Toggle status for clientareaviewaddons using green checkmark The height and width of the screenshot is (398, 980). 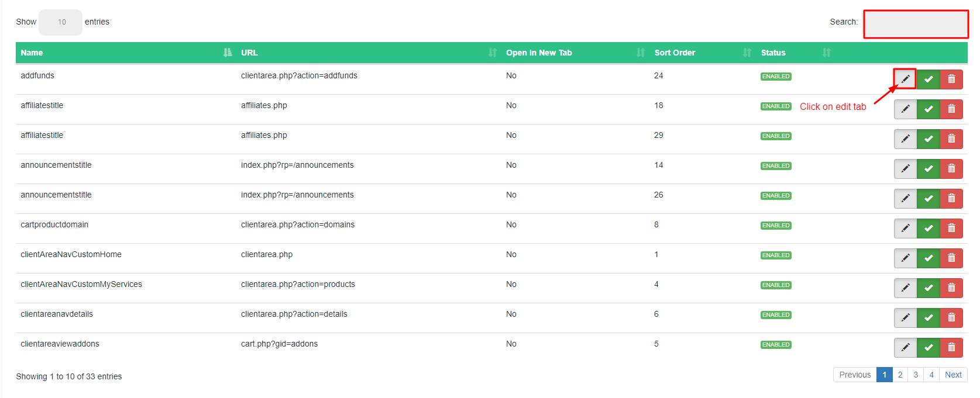(929, 347)
